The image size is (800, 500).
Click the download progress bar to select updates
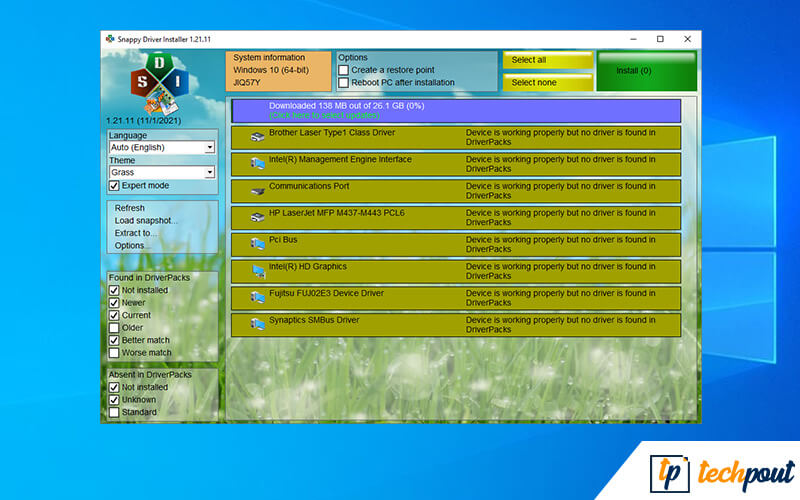click(455, 110)
